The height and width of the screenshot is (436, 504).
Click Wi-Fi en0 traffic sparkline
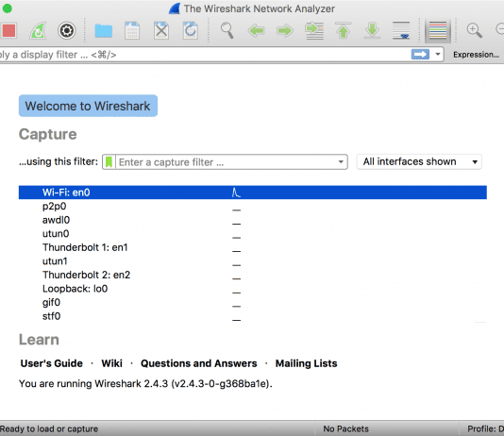(x=236, y=193)
